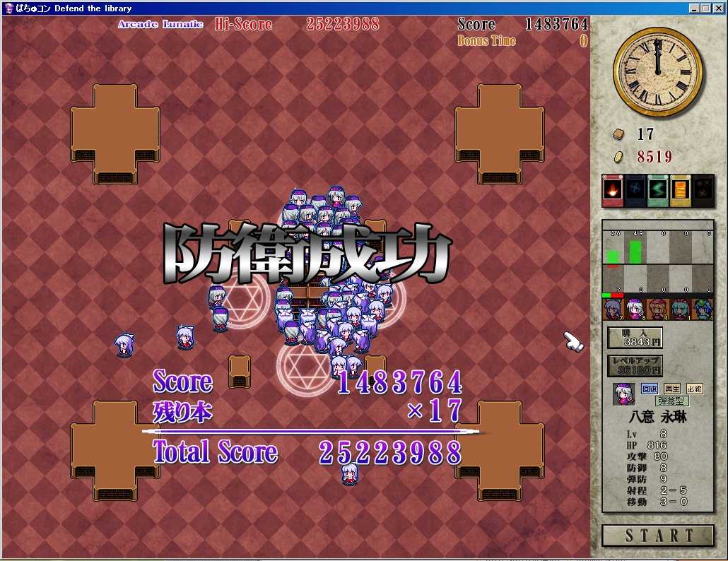The image size is (728, 561).
Task: Click the 再生 skill tag
Action: 672,389
